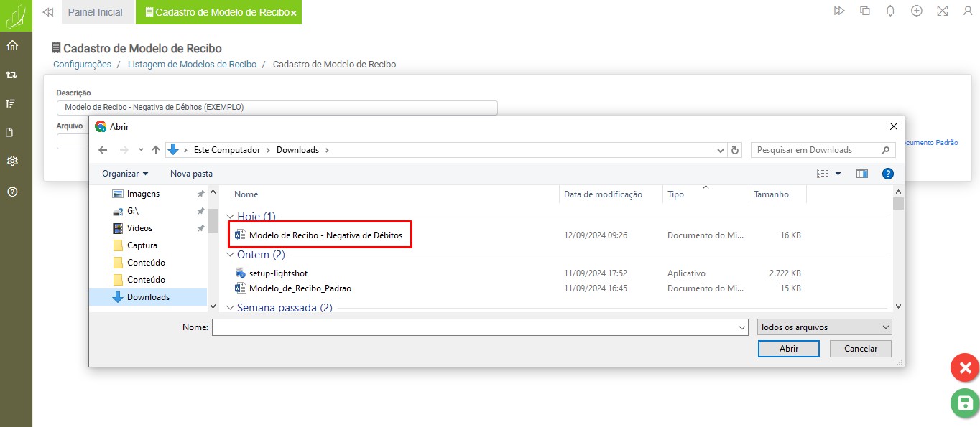Collapse the Ontem file group

[231, 255]
